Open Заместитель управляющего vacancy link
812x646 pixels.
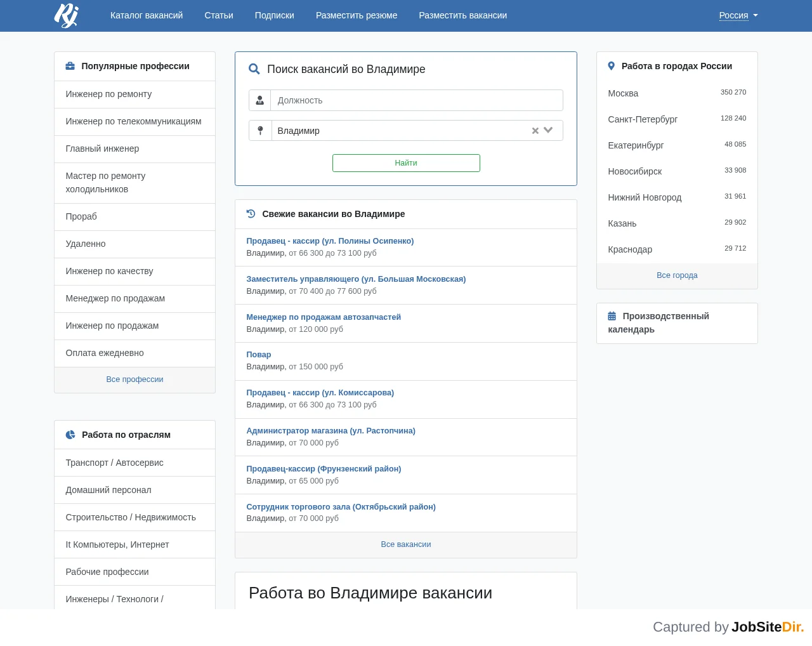(356, 279)
